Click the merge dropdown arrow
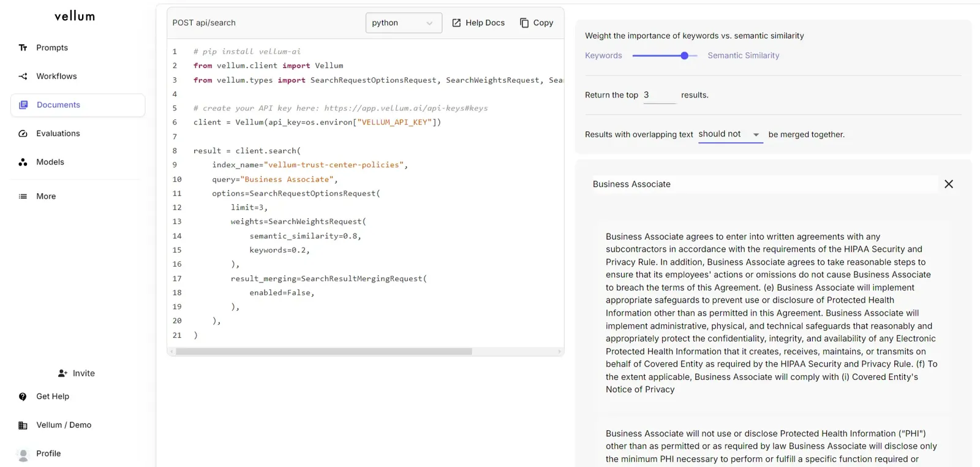Screen dimensions: 980x467 [756, 135]
